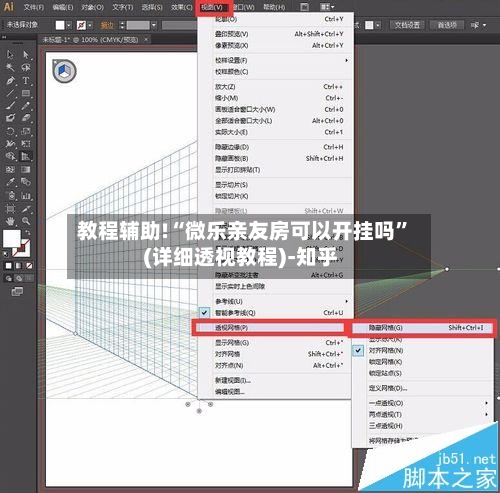Pick the Mesh tool
The image size is (500, 493).
10,169
